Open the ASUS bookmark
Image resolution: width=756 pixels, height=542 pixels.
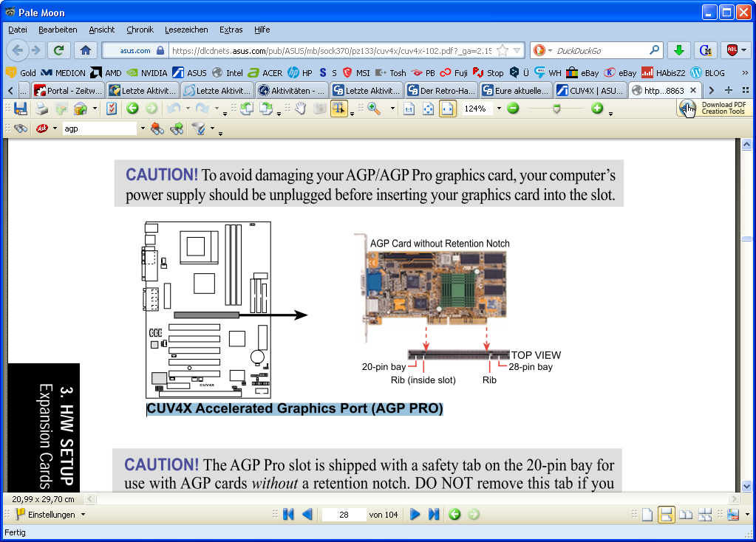coord(190,73)
